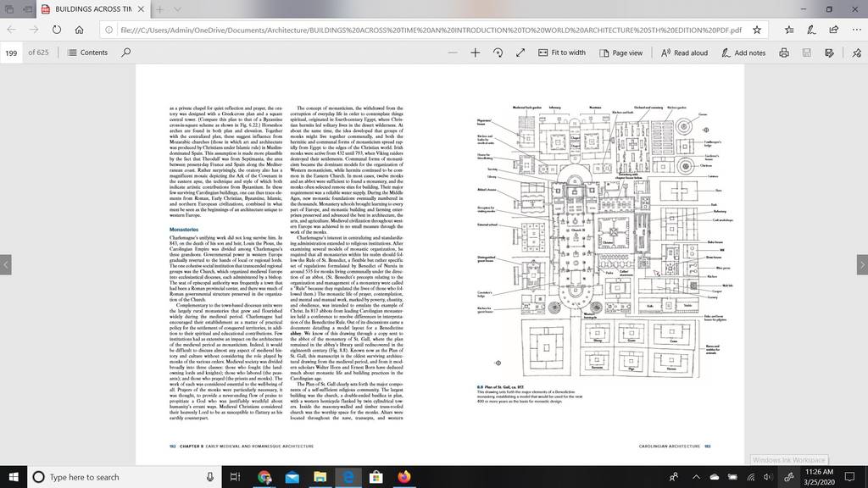Go to the home page
The width and height of the screenshot is (868, 488).
tap(79, 30)
